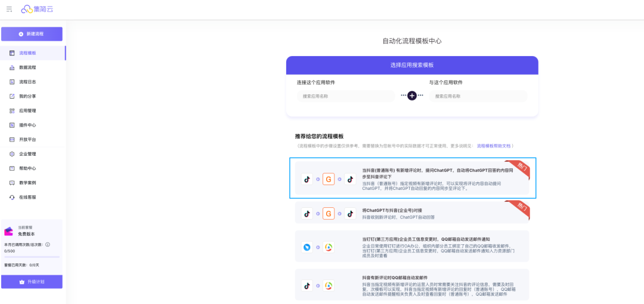The height and width of the screenshot is (304, 644).
Task: Focus the 与这个应用软件 search field
Action: (x=478, y=96)
